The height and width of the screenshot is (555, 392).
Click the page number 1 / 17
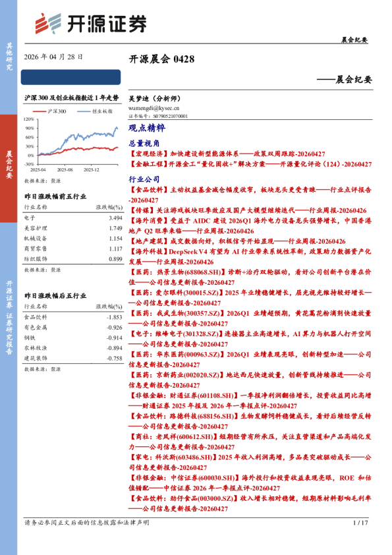[360, 523]
